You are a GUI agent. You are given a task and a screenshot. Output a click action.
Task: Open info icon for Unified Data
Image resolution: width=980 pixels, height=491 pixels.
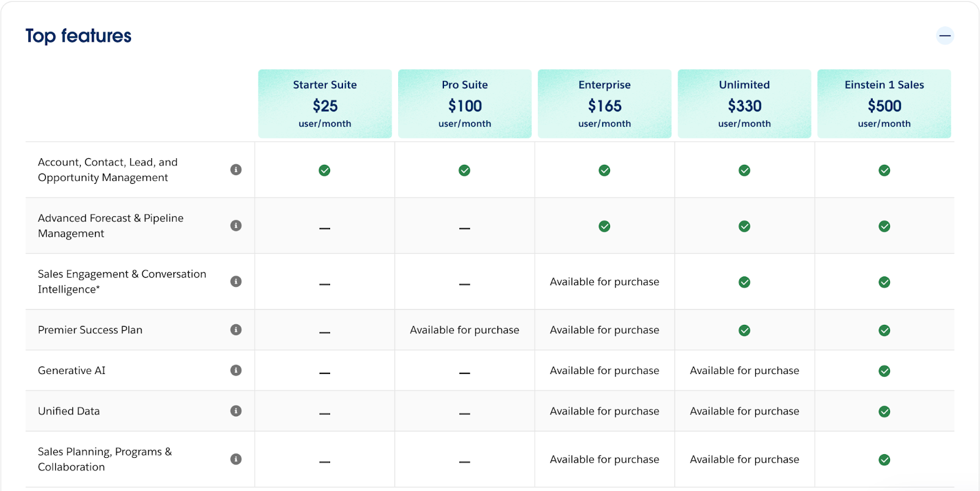(236, 411)
